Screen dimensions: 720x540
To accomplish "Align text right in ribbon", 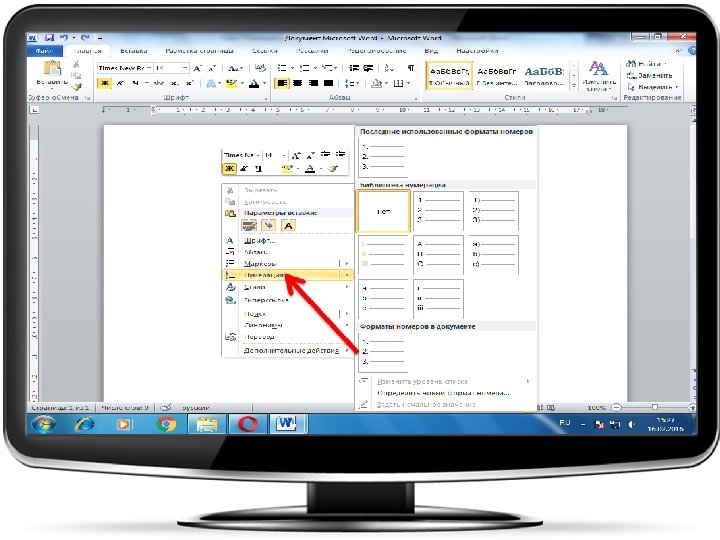I will pos(313,83).
